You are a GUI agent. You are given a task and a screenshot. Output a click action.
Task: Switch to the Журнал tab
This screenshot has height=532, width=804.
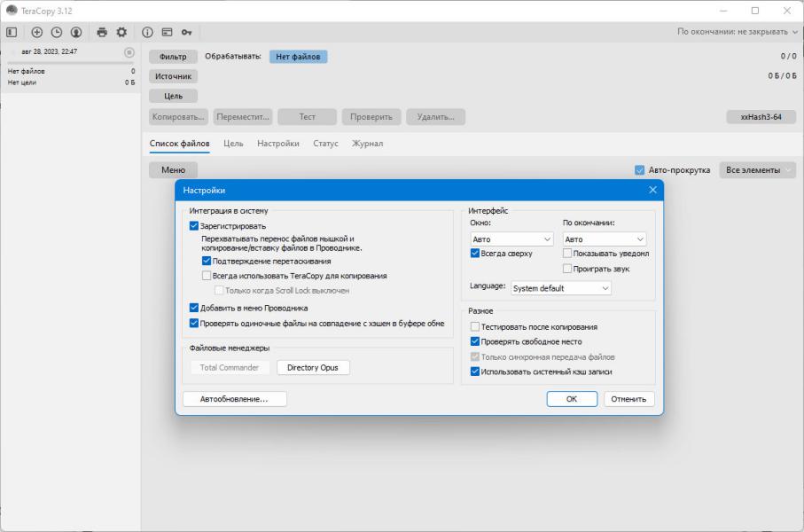point(367,144)
